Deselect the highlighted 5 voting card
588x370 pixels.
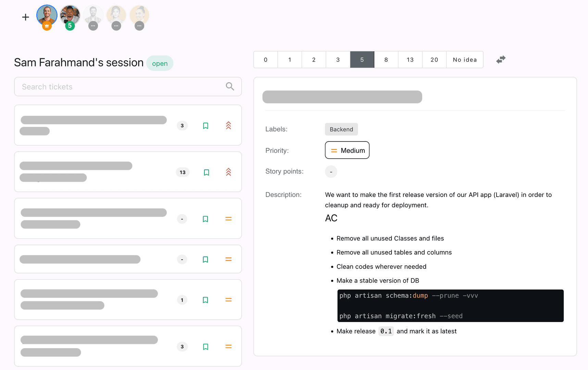(362, 59)
